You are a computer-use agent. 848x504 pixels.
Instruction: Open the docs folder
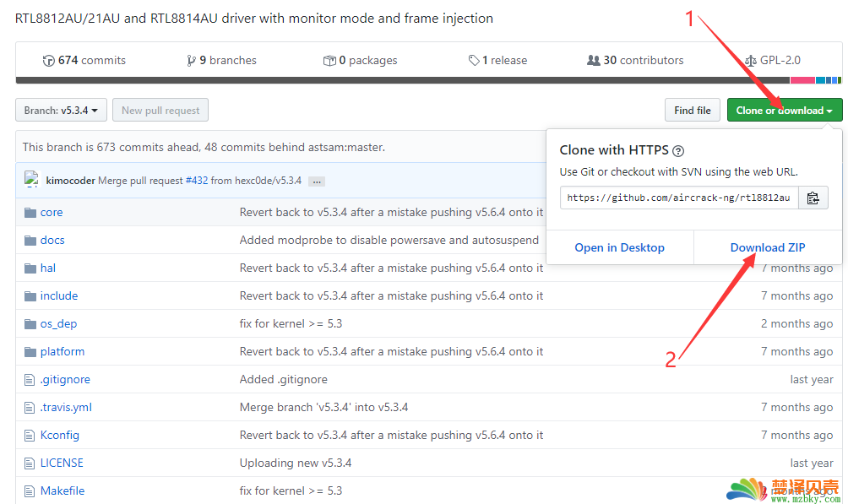52,240
